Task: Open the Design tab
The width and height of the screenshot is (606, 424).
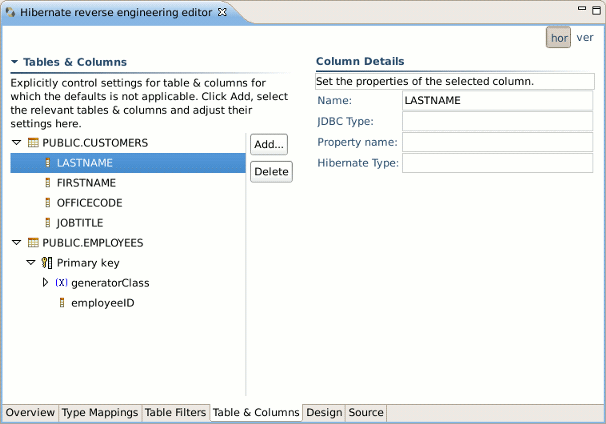Action: point(324,412)
